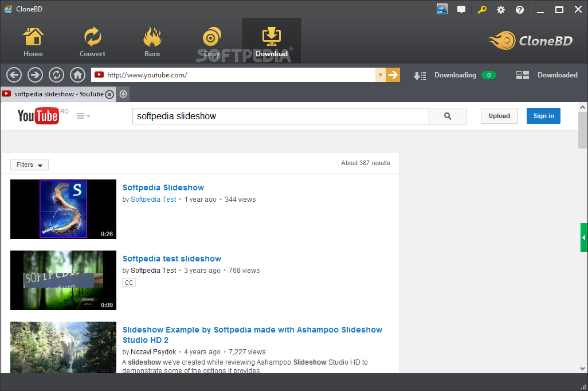The height and width of the screenshot is (391, 588).
Task: Expand the Filters dropdown
Action: click(29, 165)
